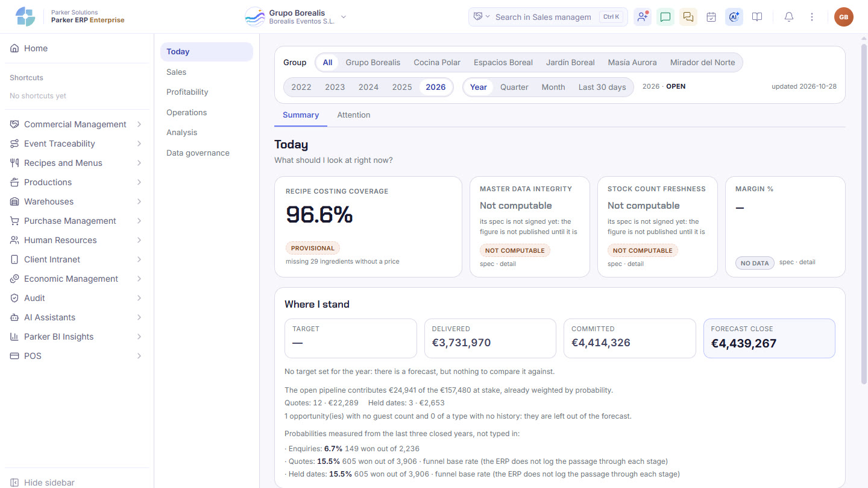Click the handshake search scope icon
868x488 pixels.
478,17
